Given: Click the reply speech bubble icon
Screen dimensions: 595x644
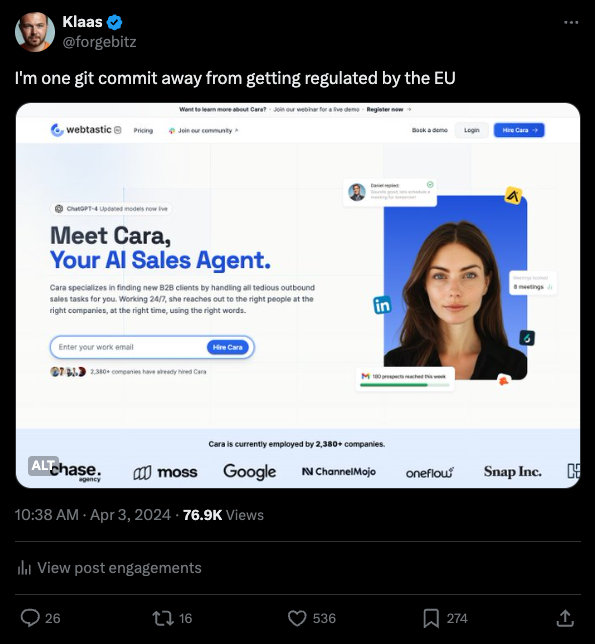Looking at the screenshot, I should (x=30, y=618).
